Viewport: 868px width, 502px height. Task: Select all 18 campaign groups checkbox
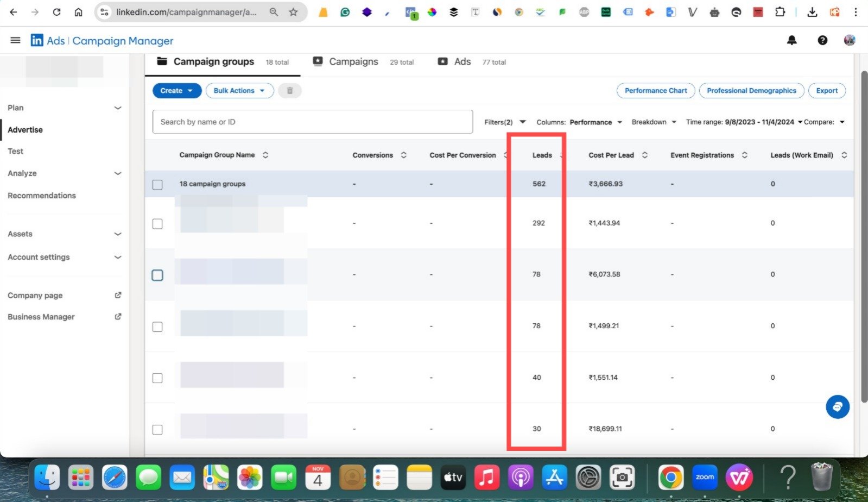pos(157,184)
